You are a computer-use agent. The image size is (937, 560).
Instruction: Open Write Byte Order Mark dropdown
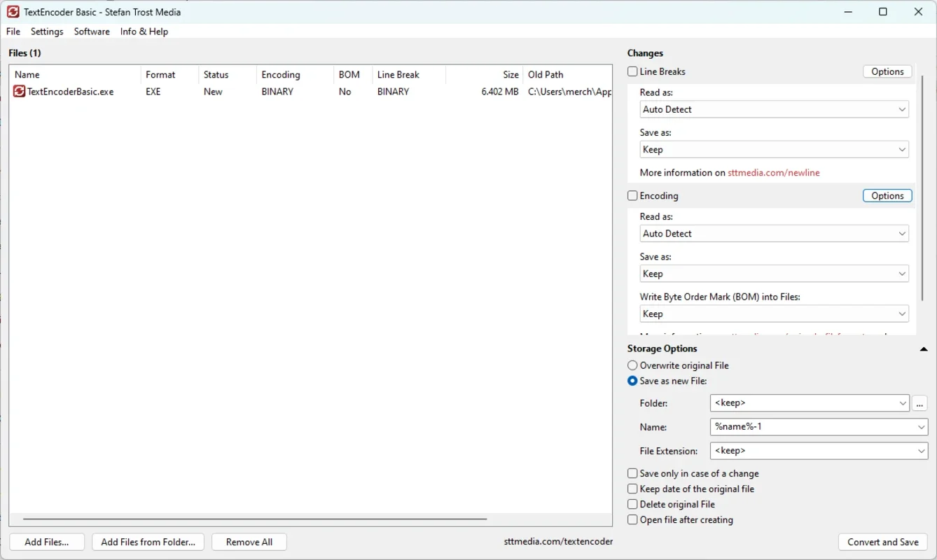775,314
